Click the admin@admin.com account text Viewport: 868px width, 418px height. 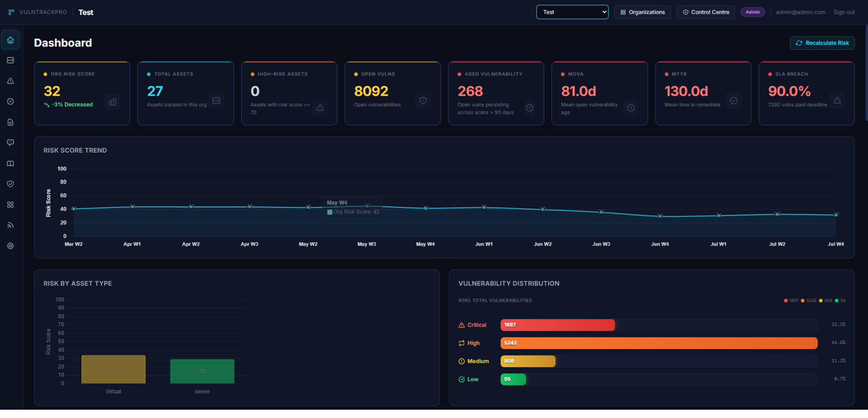tap(800, 12)
